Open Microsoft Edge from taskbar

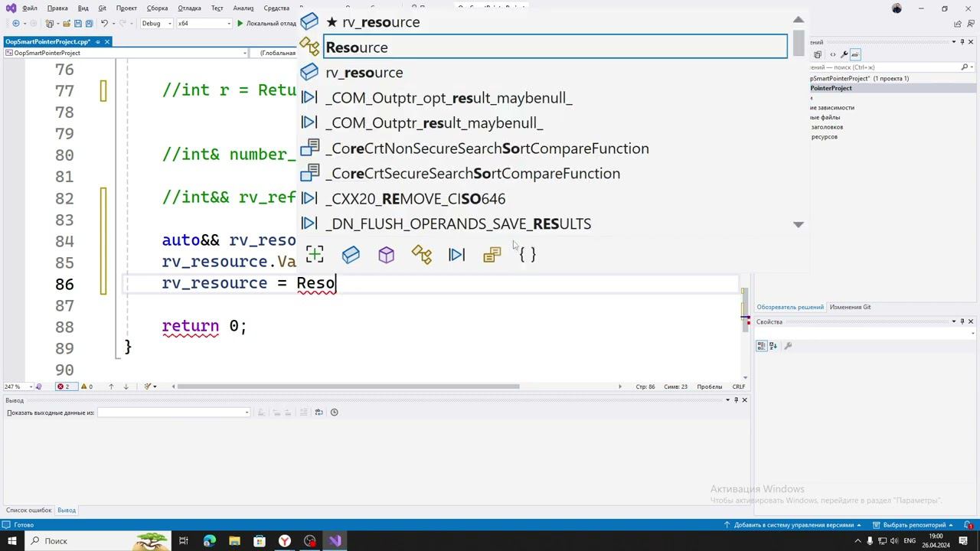(x=209, y=541)
